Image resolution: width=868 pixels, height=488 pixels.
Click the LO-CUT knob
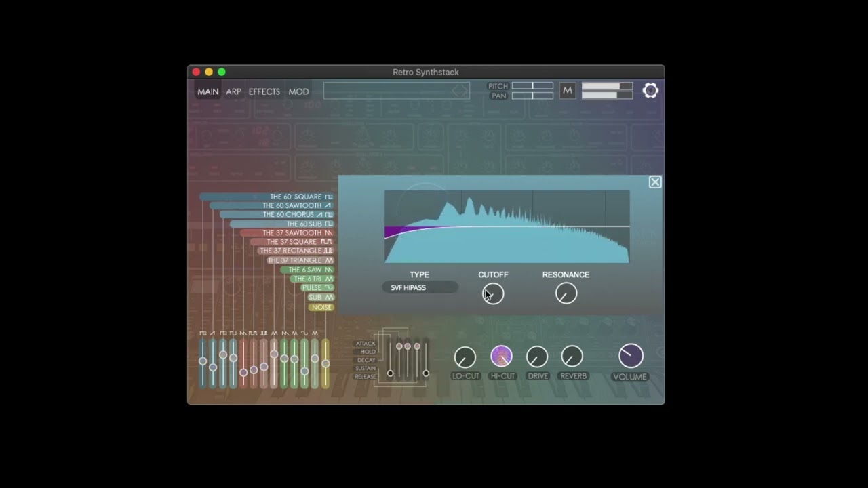click(x=465, y=357)
